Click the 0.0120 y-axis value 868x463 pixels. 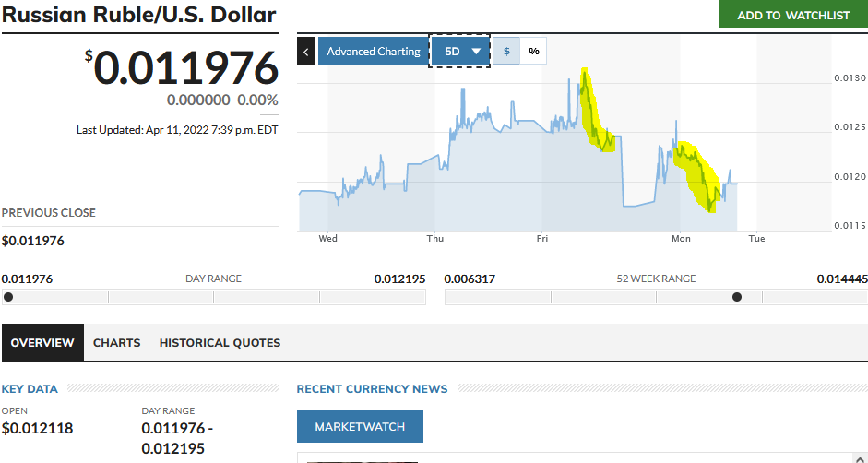click(850, 177)
